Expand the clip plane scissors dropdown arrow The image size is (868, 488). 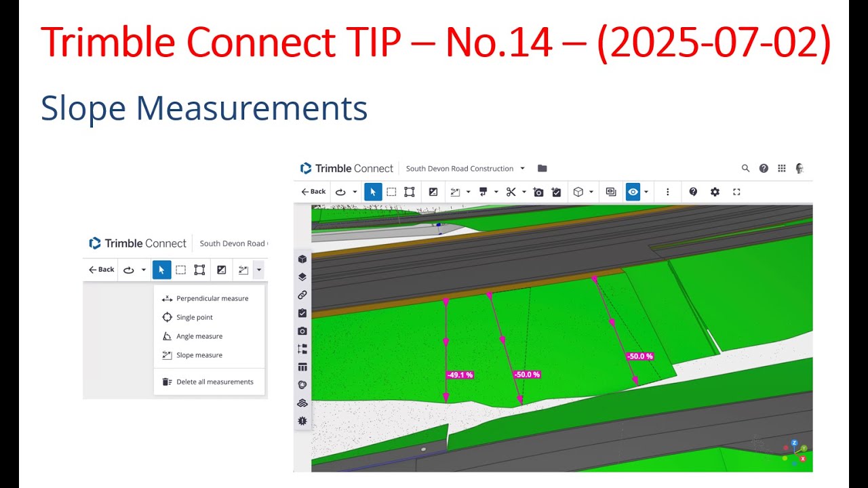point(524,192)
